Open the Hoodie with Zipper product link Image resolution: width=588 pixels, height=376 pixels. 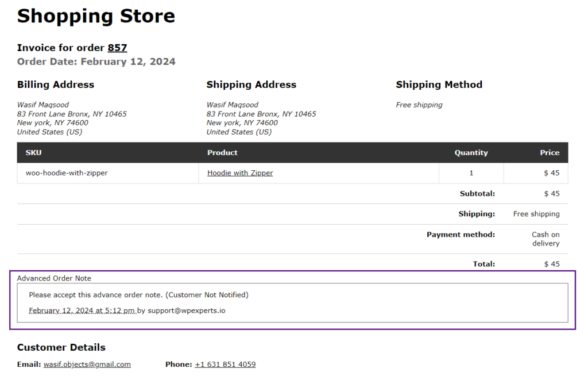coord(240,173)
